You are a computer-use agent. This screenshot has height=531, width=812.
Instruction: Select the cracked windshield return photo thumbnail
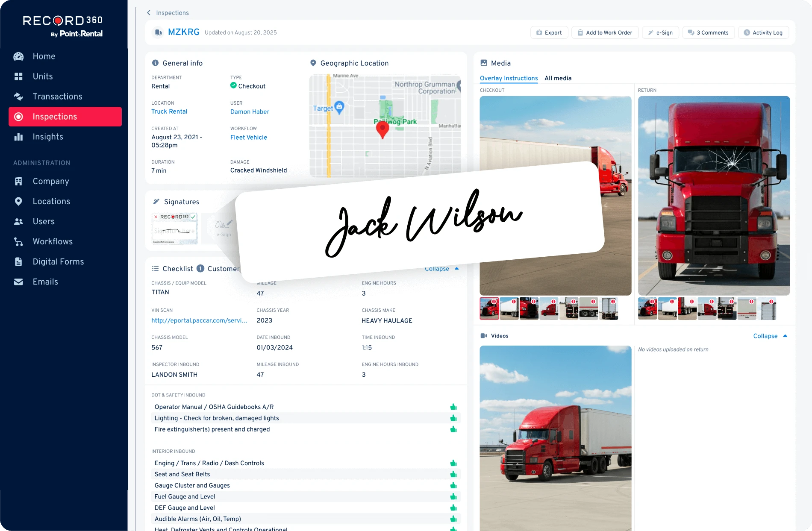[x=647, y=308]
